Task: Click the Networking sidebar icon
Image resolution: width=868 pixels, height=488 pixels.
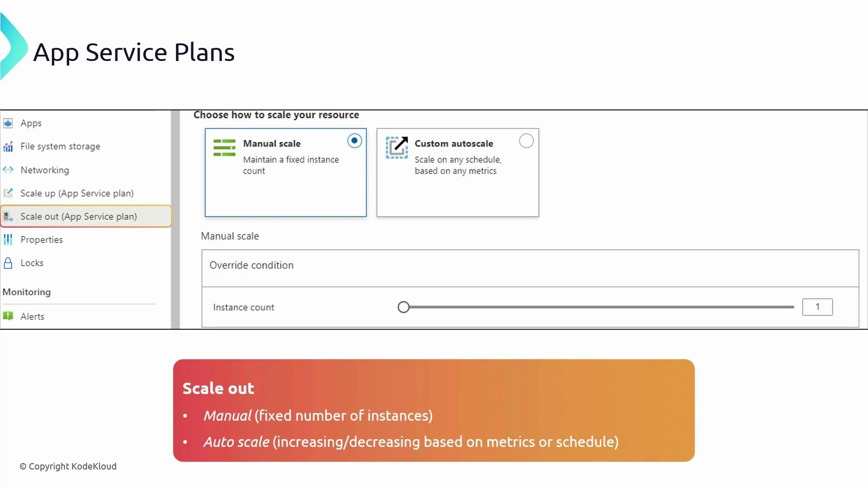Action: (x=8, y=170)
